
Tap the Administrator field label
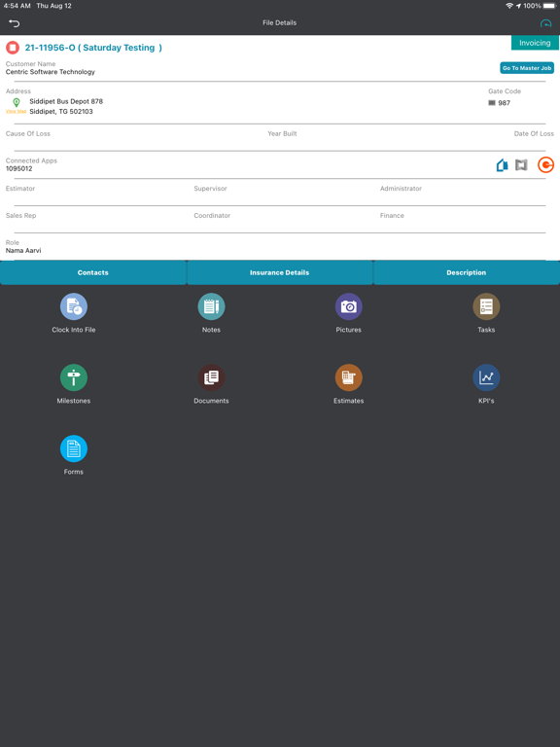click(x=401, y=189)
